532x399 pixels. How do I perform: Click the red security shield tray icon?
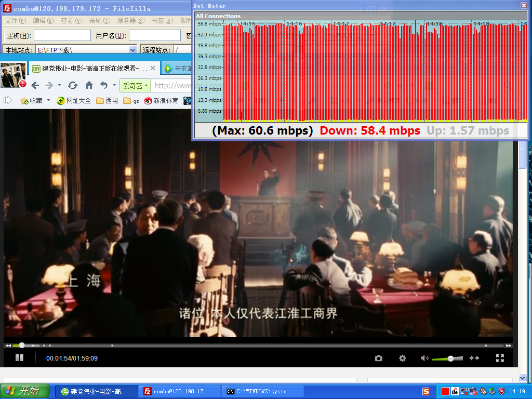(501, 392)
